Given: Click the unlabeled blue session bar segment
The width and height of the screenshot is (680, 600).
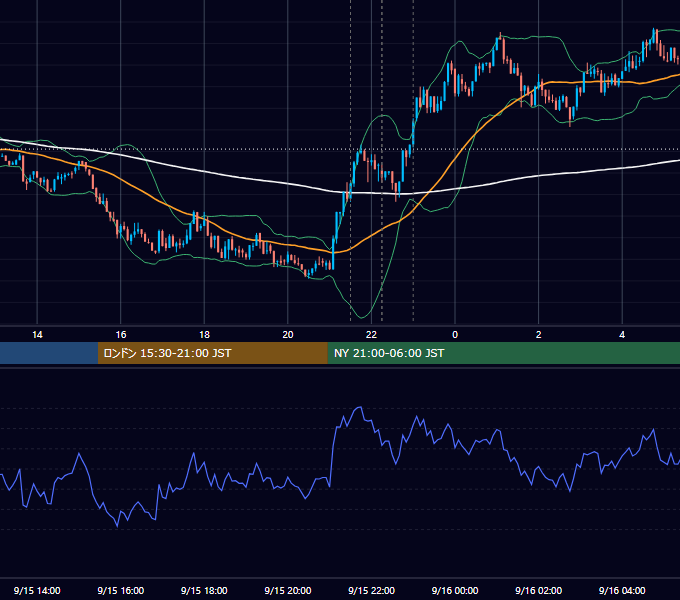Looking at the screenshot, I should [49, 353].
